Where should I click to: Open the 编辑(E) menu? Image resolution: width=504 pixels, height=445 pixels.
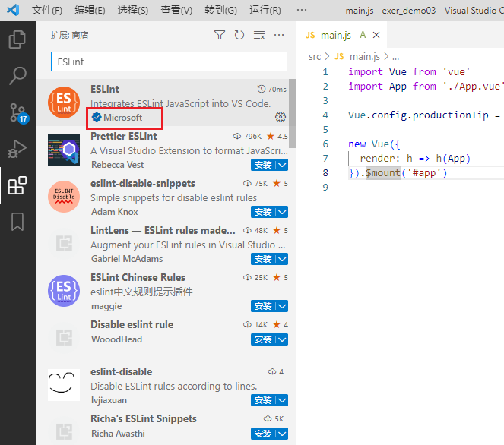[x=90, y=11]
